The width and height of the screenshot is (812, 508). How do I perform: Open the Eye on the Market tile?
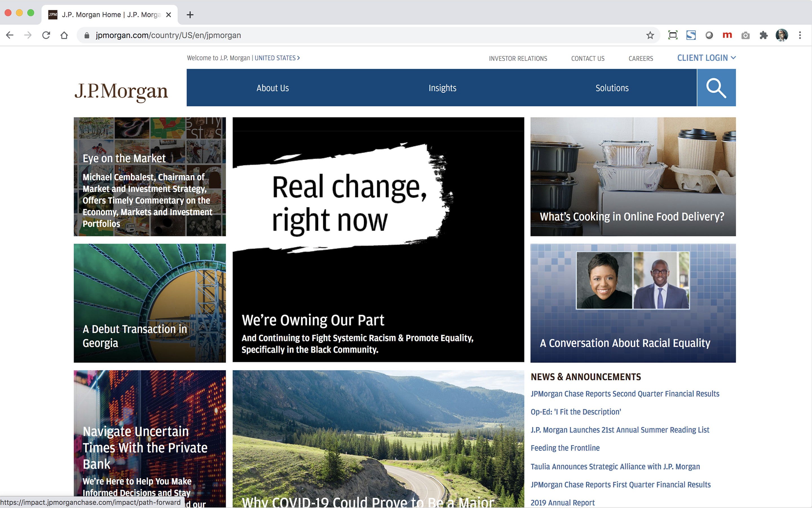point(150,177)
